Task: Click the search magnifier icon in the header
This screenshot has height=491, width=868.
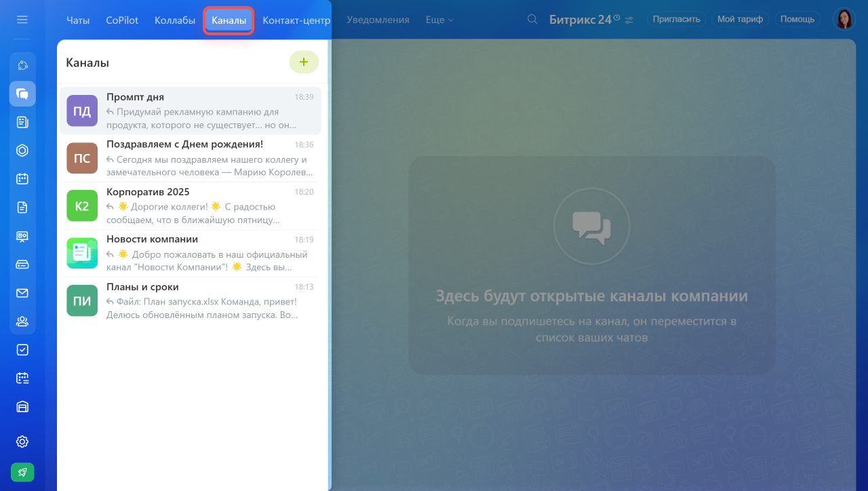Action: (x=533, y=20)
